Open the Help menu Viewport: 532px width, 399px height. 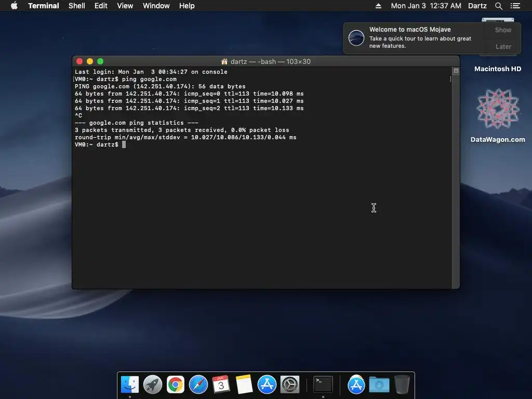(187, 6)
